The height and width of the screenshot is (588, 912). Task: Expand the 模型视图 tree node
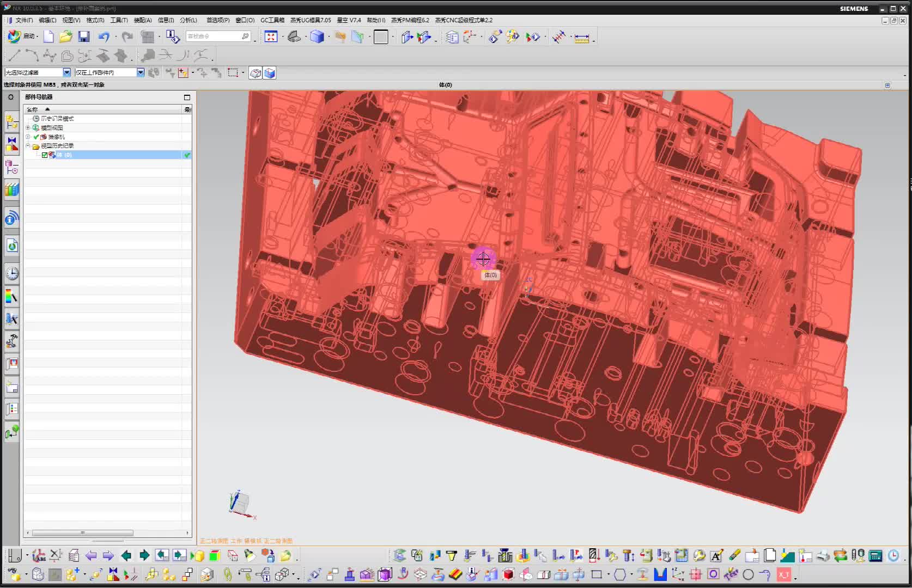[28, 127]
